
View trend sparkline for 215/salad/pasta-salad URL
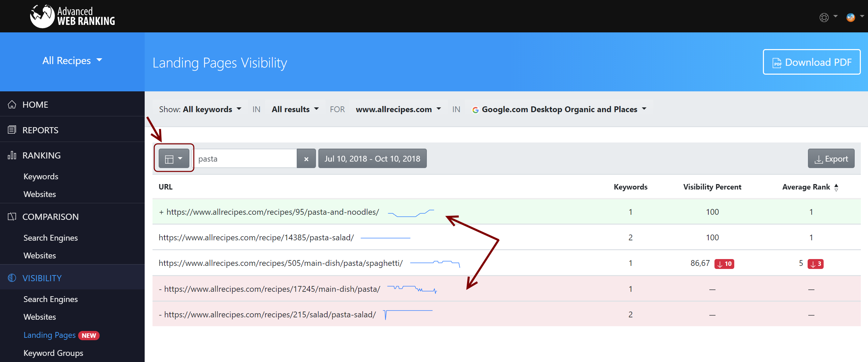pos(408,315)
